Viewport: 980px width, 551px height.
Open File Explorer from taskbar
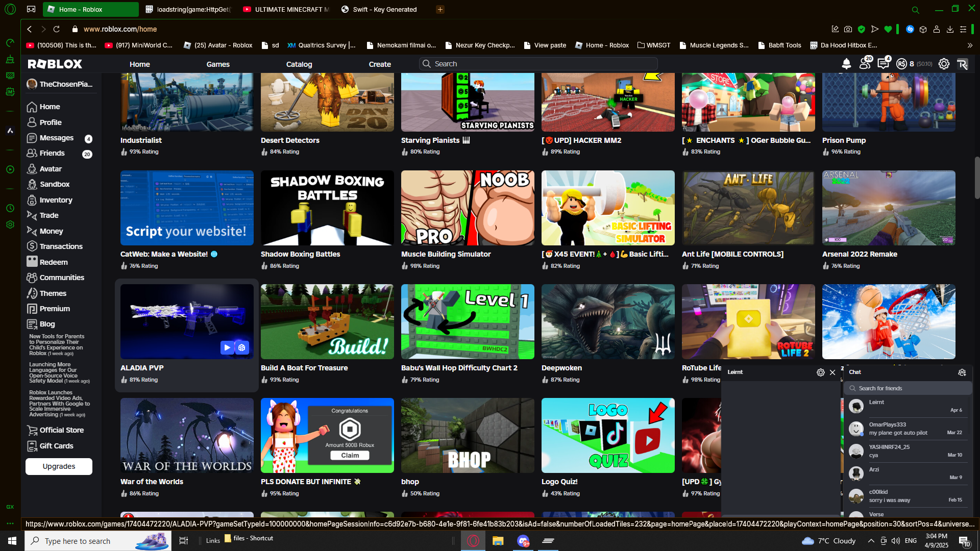498,541
